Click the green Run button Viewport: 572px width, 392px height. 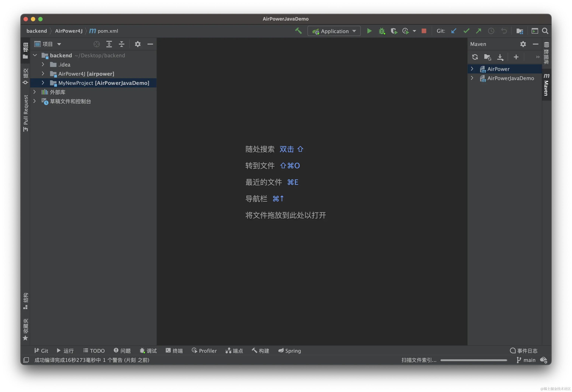pos(369,31)
